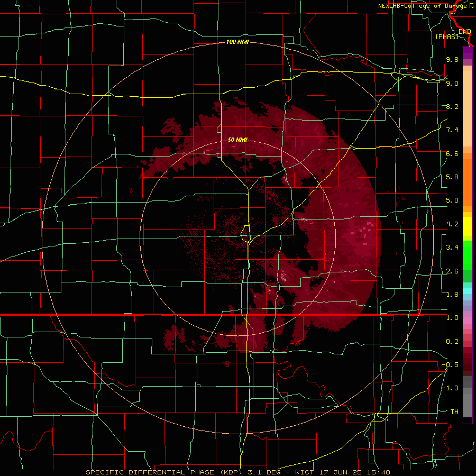
Task: Click the 0.2 legend value
Action: click(452, 342)
